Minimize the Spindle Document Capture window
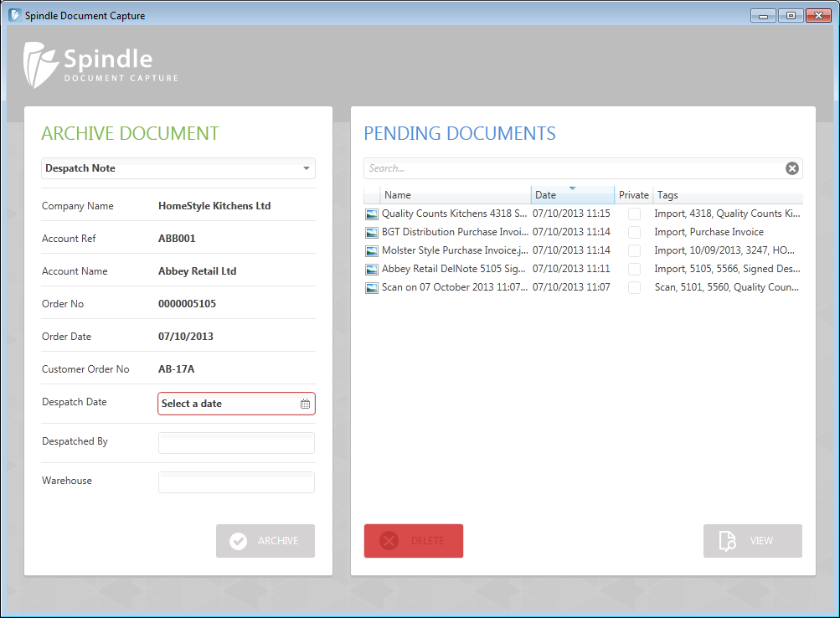 point(764,16)
